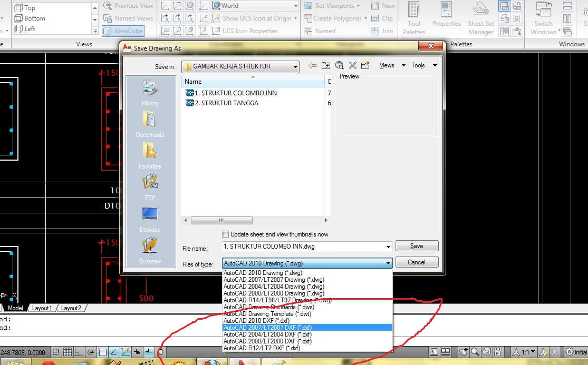This screenshot has width=588, height=365.
Task: Open History in the places sidebar
Action: [x=150, y=93]
